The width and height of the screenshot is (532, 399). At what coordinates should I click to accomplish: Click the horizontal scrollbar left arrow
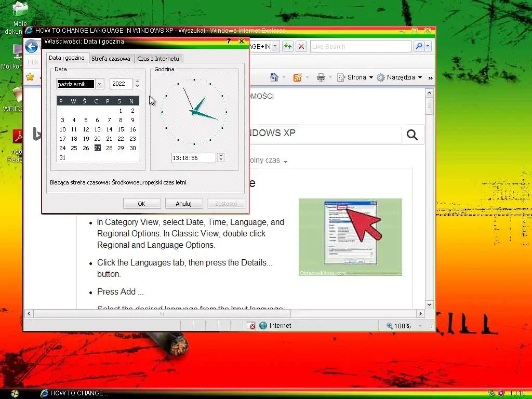pyautogui.click(x=29, y=313)
